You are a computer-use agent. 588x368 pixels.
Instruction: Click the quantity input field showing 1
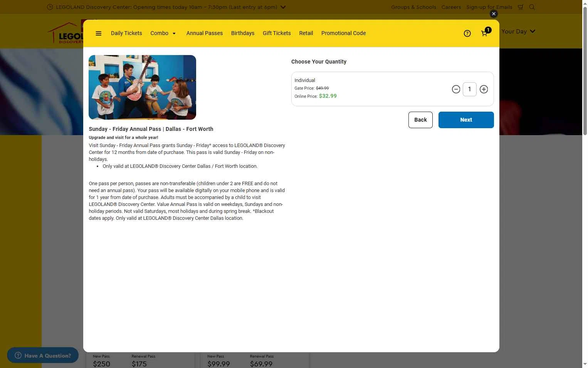pyautogui.click(x=469, y=89)
